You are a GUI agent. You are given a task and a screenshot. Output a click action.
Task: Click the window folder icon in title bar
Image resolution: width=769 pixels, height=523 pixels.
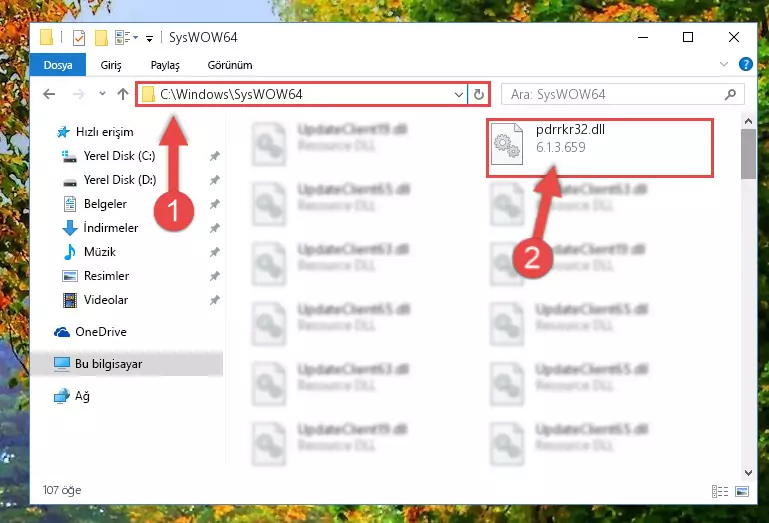47,37
